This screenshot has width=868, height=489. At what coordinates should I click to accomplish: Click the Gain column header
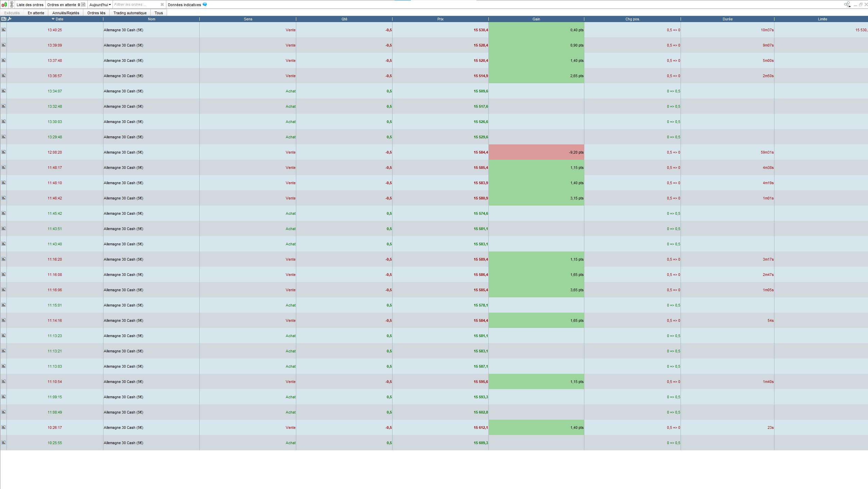point(536,19)
